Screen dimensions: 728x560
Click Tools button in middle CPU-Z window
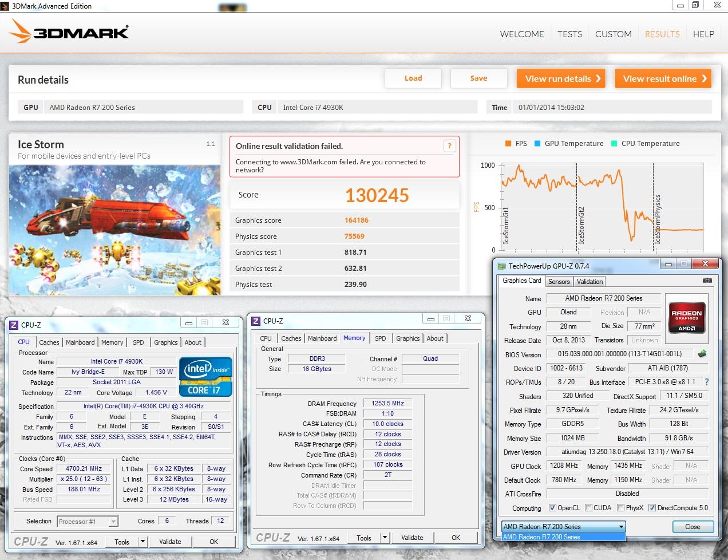[x=364, y=538]
